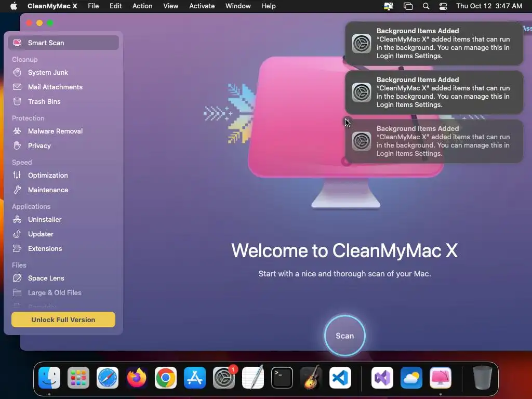This screenshot has width=532, height=399.
Task: Select Maintenance label in sidebar
Action: [48, 190]
